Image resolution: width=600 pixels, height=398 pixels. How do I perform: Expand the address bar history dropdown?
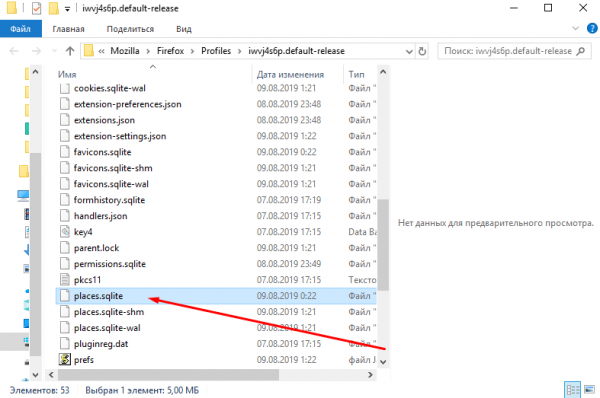tap(409, 51)
